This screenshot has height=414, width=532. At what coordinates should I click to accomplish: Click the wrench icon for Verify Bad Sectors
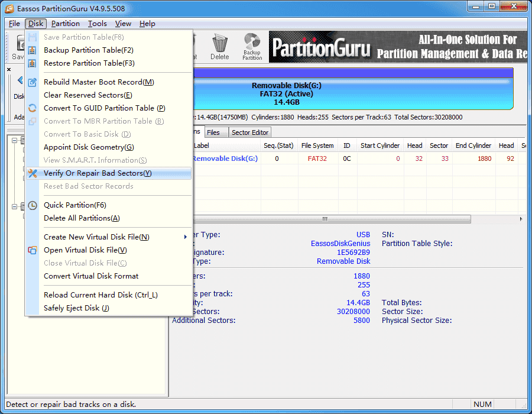[x=33, y=173]
